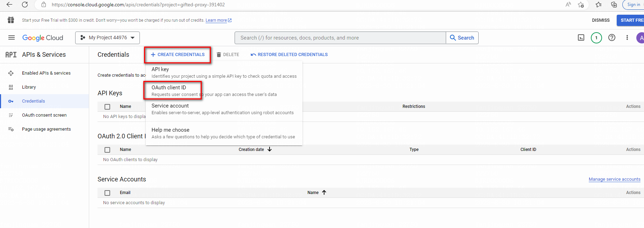Click the OAuth consent screen sidebar icon
This screenshot has width=644, height=228.
[x=11, y=115]
